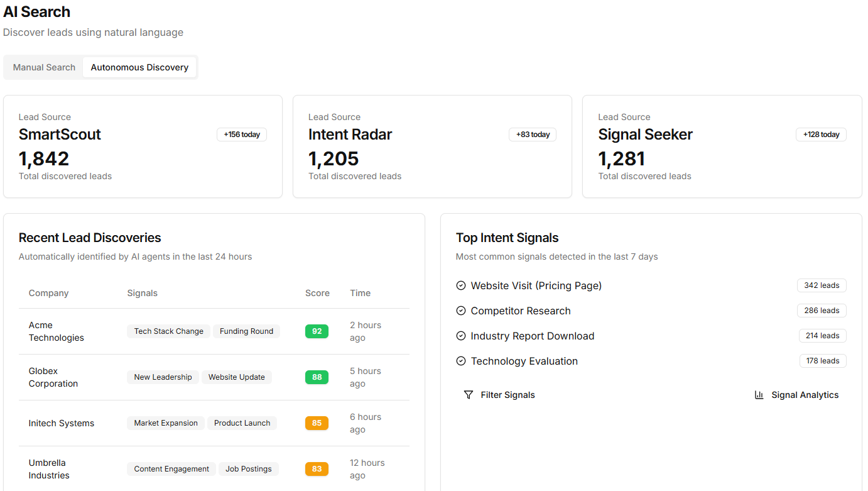Click check-circle icon next to Industry Report Download
The image size is (868, 491).
click(461, 336)
